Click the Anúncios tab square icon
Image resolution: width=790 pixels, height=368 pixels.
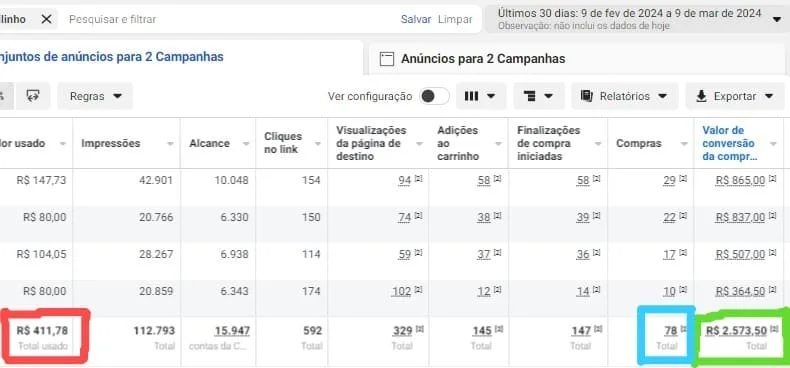click(386, 59)
